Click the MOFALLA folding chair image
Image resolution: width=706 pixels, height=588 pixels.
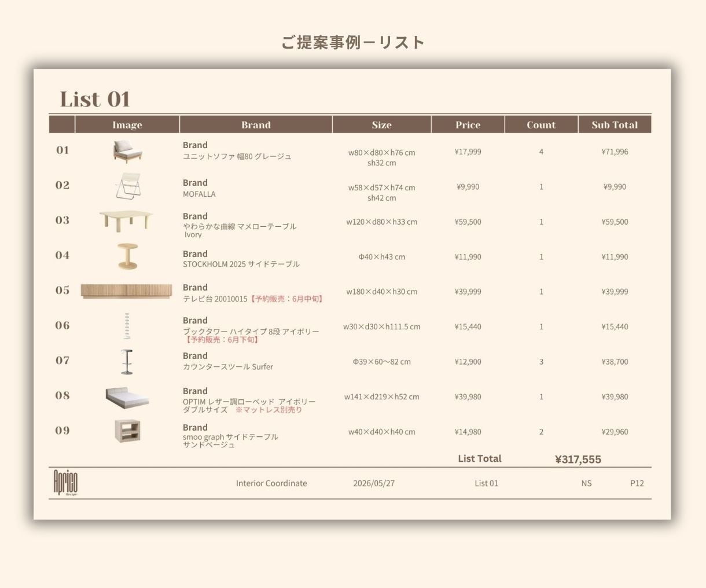128,186
